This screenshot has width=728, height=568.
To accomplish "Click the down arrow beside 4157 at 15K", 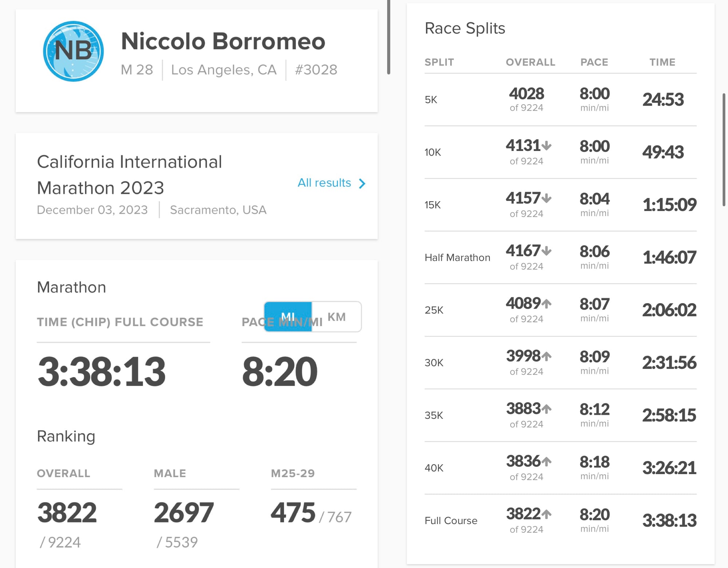I will click(x=546, y=198).
